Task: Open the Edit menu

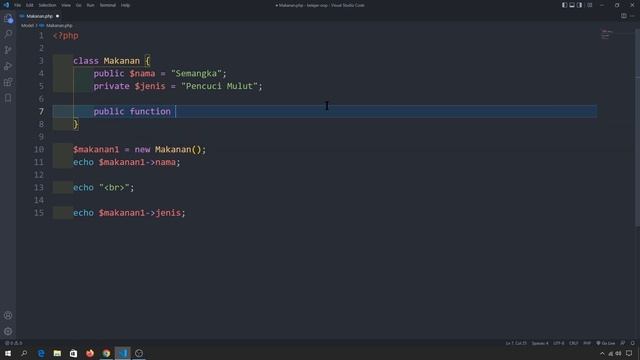Action: tap(30, 5)
